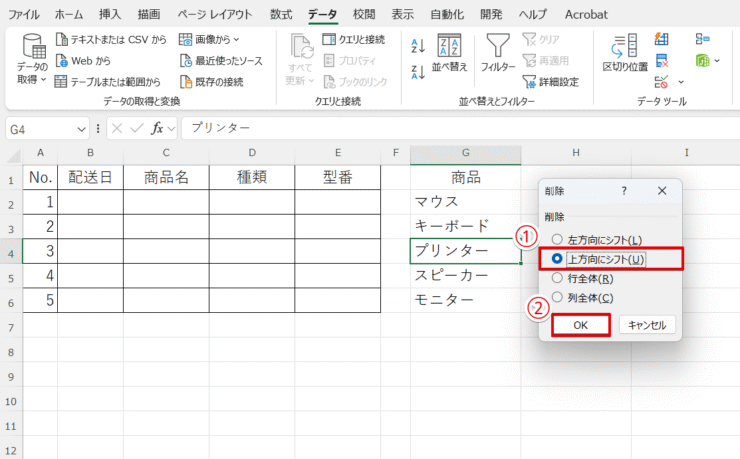Select column G header
This screenshot has width=740, height=459.
(465, 153)
